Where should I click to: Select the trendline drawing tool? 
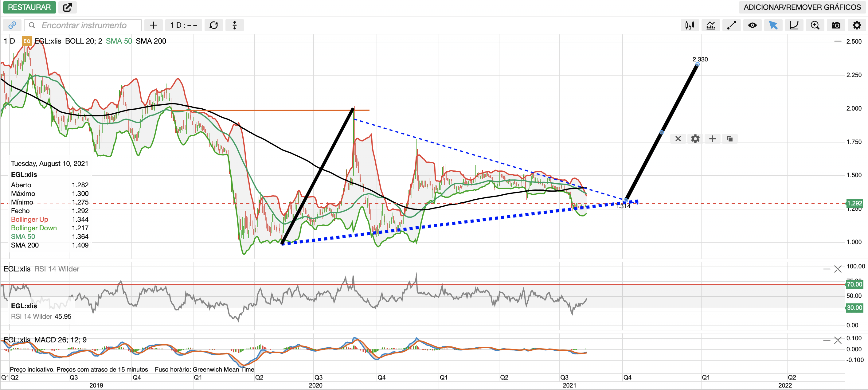tap(732, 25)
